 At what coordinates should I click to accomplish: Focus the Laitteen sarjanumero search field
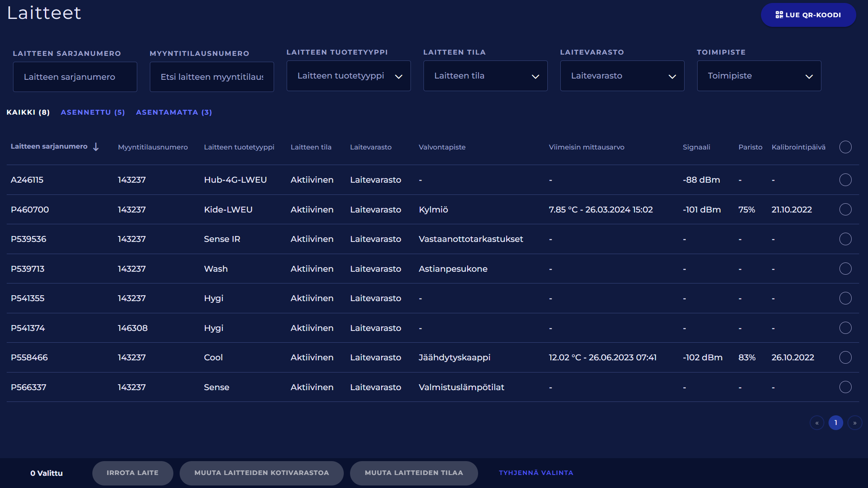(75, 77)
